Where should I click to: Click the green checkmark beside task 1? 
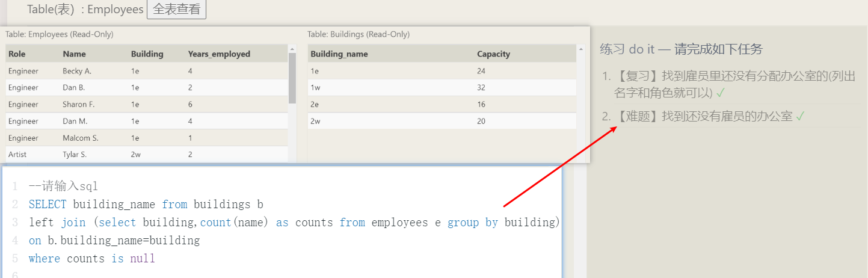[x=720, y=93]
